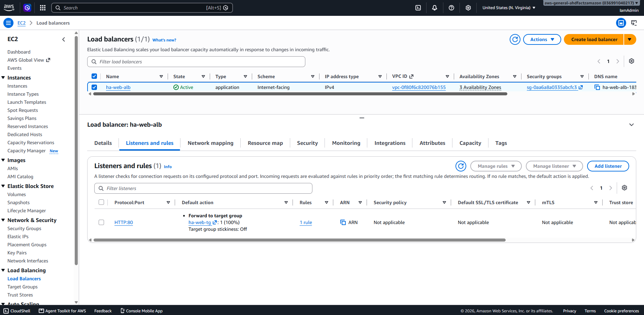
Task: Sort by the Name column header
Action: 112,76
